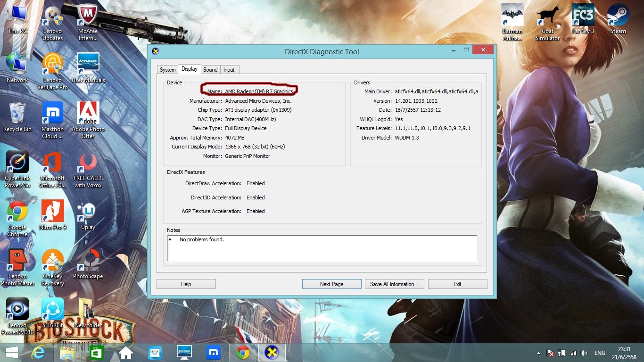Click the total memory value '4072 MB'
The height and width of the screenshot is (362, 644).
pos(235,138)
